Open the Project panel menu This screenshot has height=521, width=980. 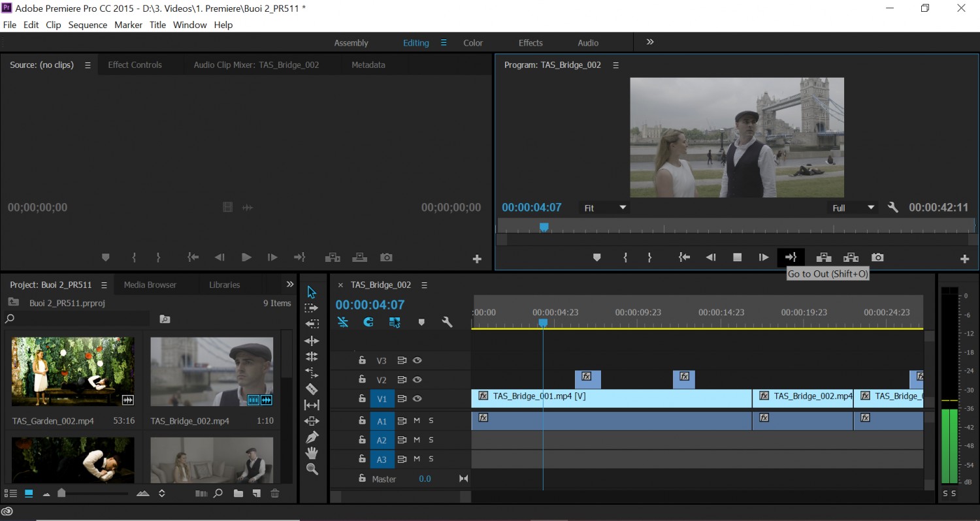click(x=104, y=285)
